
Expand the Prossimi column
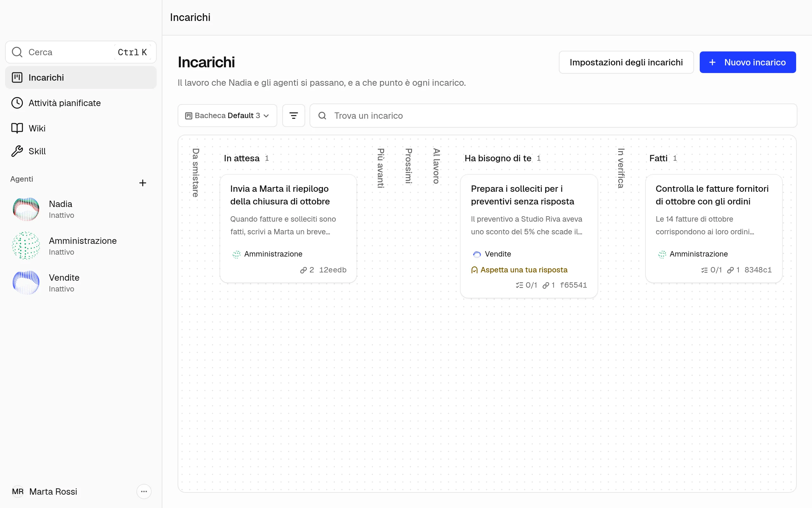tap(408, 166)
